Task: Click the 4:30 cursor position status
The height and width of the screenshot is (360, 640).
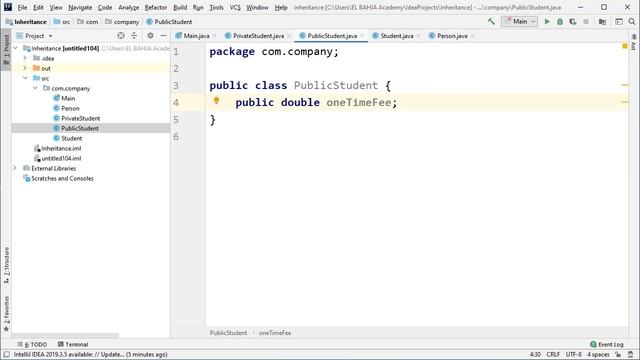Action: [x=535, y=354]
